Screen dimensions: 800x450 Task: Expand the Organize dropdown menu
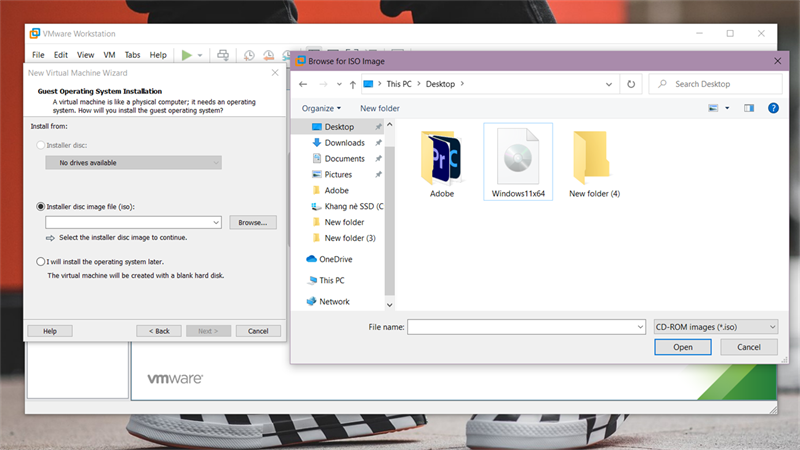[x=321, y=108]
